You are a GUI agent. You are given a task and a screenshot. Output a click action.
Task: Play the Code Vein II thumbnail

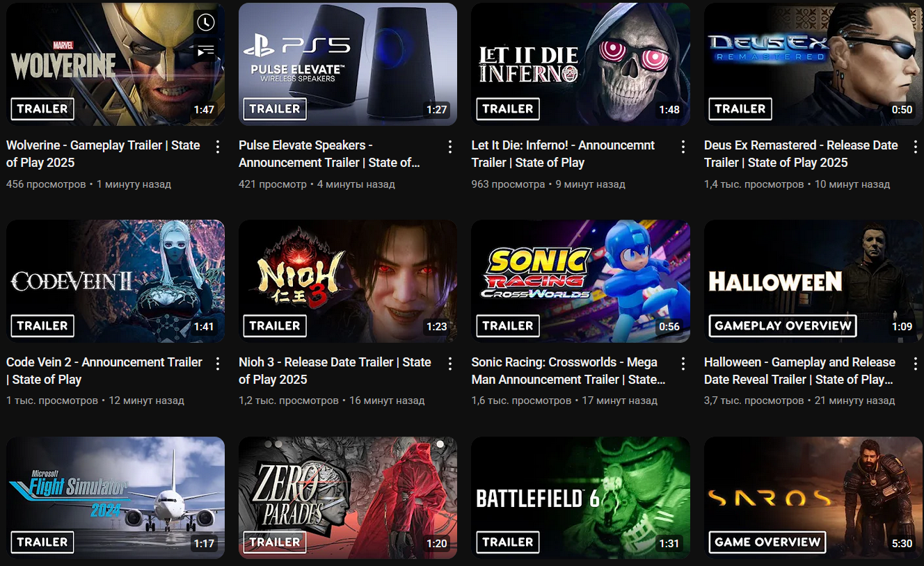click(115, 281)
